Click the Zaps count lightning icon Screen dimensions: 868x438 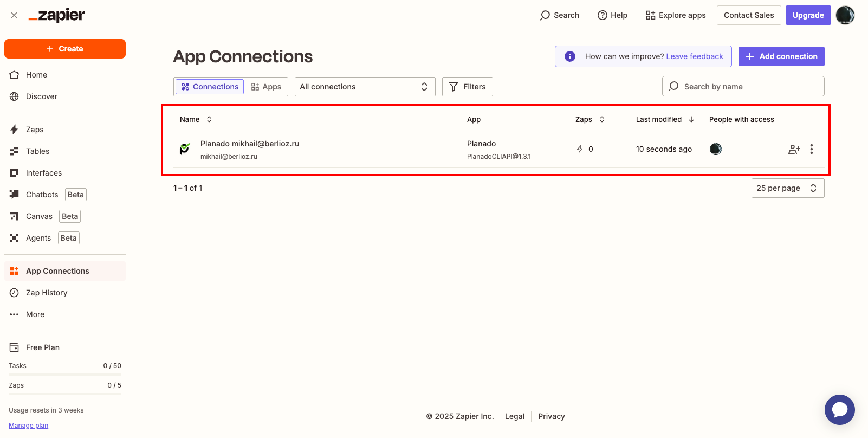(x=580, y=149)
